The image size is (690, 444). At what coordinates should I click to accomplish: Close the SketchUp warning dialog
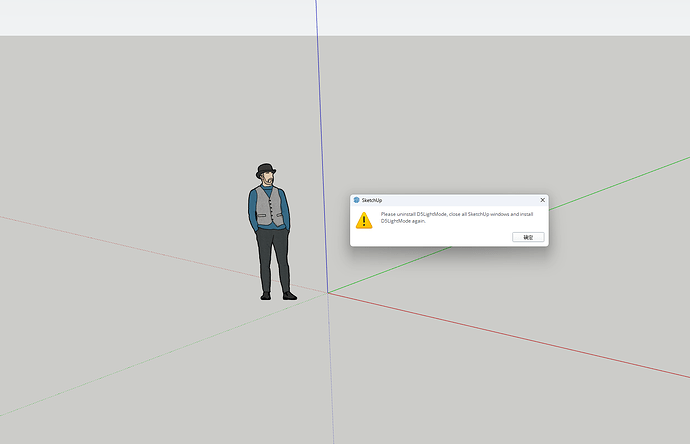point(543,200)
